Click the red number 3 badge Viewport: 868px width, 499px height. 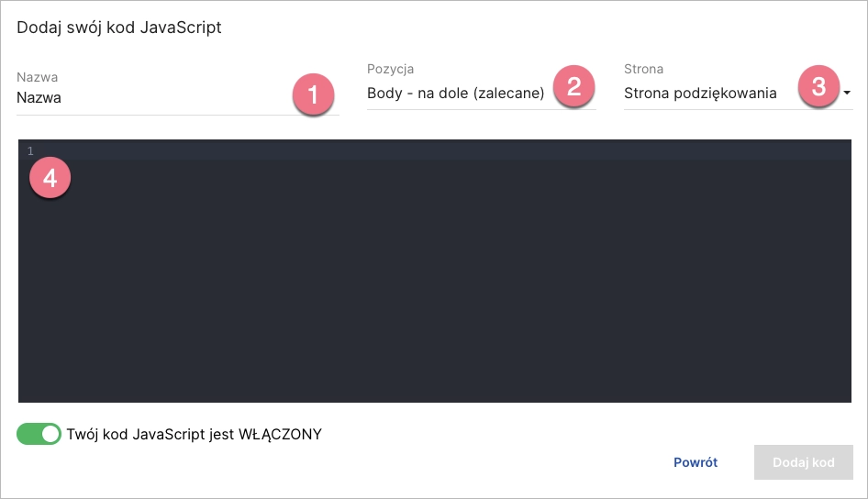pos(818,88)
